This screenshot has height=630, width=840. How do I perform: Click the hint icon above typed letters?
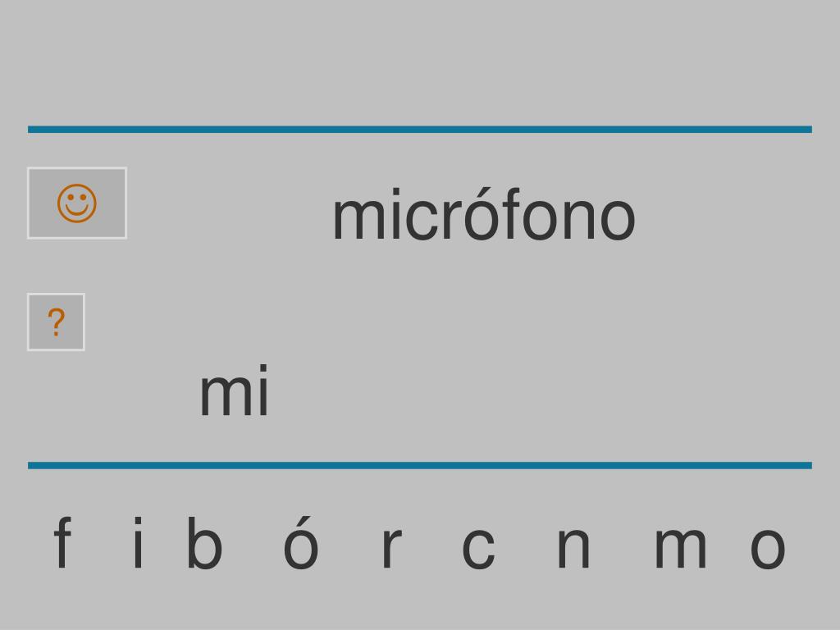[57, 322]
